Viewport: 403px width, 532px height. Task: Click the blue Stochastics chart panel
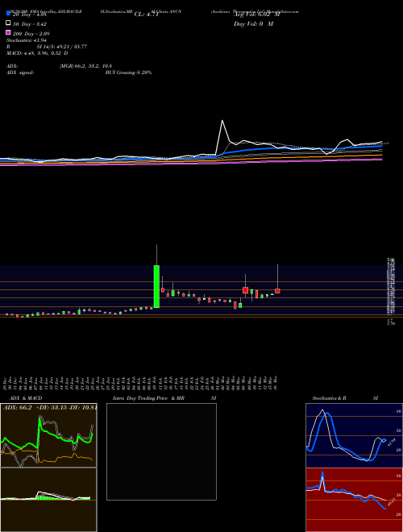(x=354, y=435)
